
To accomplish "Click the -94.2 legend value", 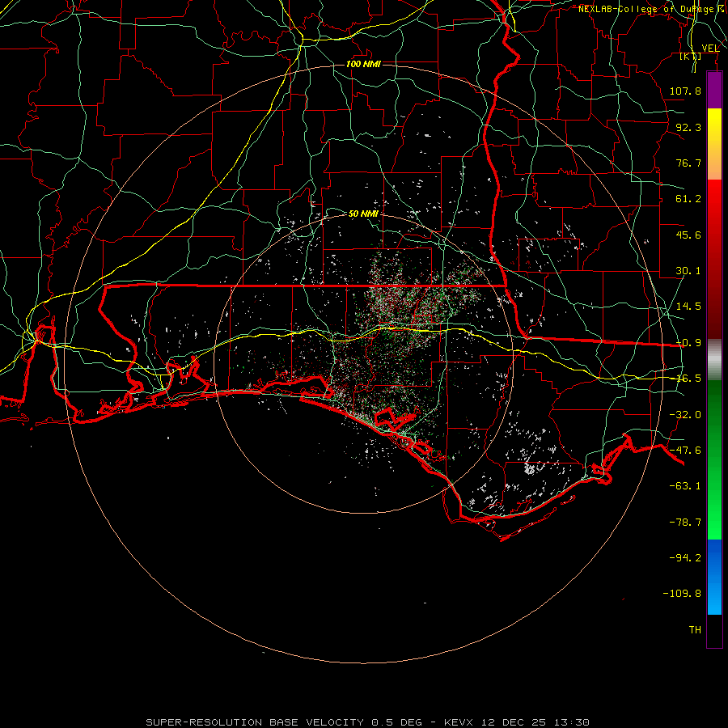I will 685,558.
